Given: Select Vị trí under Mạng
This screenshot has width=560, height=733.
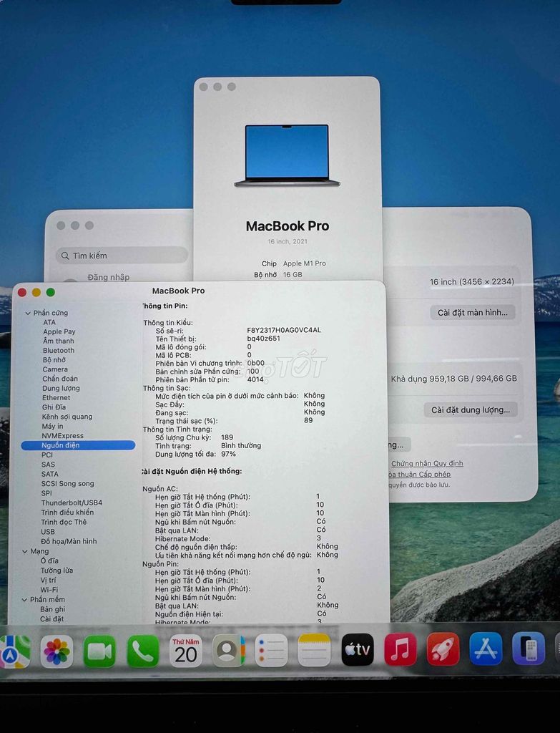Looking at the screenshot, I should [x=48, y=580].
